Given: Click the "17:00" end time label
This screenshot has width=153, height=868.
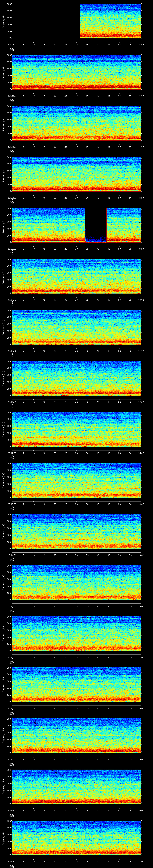Looking at the screenshot, I should pos(141,657).
